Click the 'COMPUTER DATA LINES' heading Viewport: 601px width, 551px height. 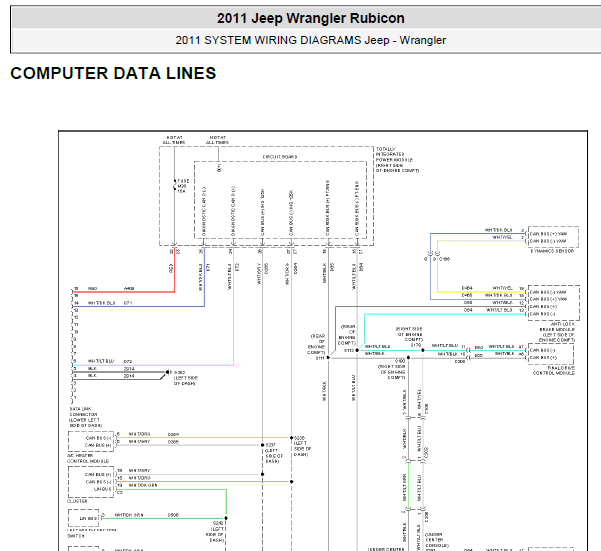(113, 73)
